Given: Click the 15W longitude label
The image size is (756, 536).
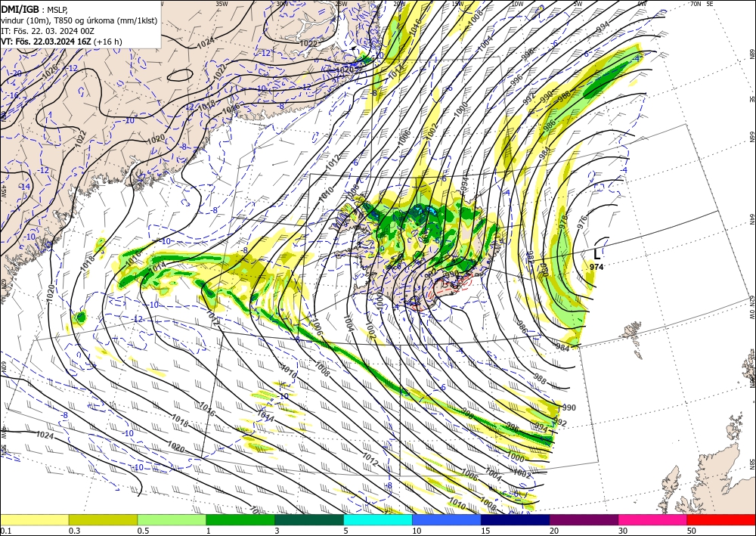Looking at the screenshot, I should coord(457,3).
